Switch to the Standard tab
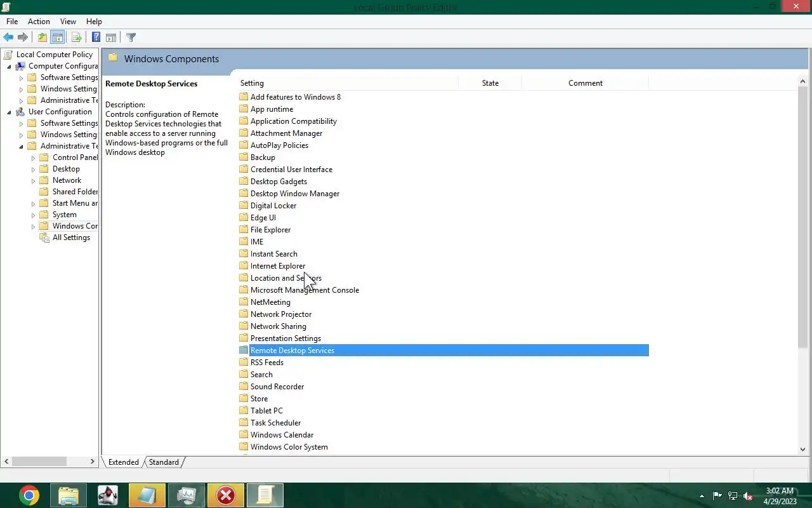Viewport: 812px width, 508px height. (x=164, y=462)
